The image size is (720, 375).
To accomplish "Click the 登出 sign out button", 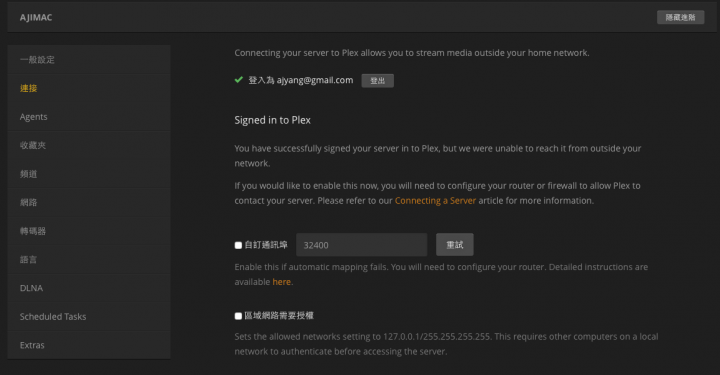I will click(377, 81).
